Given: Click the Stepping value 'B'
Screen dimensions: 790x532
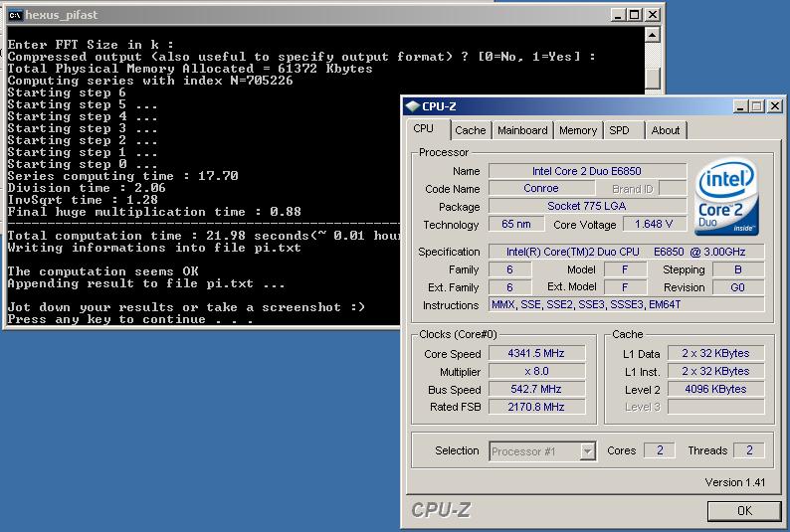Looking at the screenshot, I should pyautogui.click(x=738, y=269).
